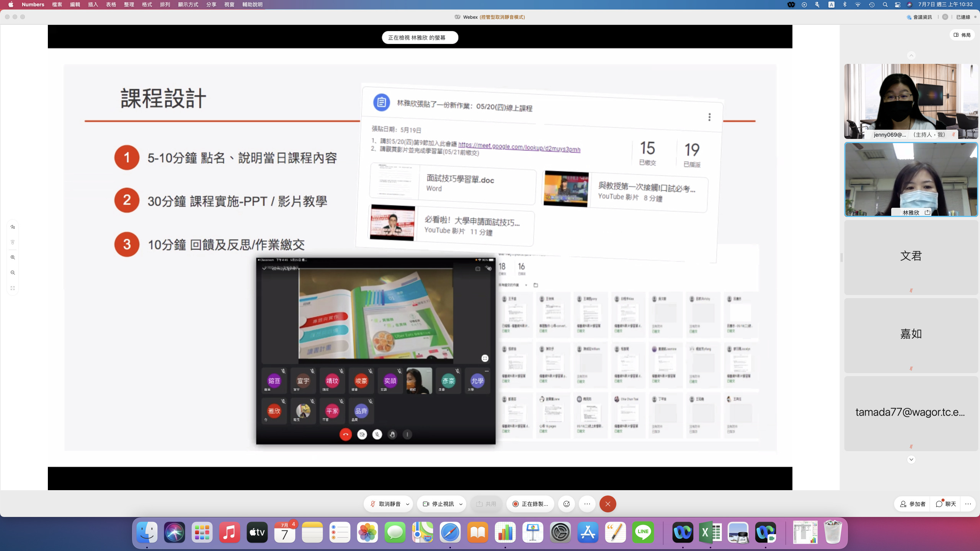
Task: Toggle video with 停止視訊 button
Action: click(438, 504)
